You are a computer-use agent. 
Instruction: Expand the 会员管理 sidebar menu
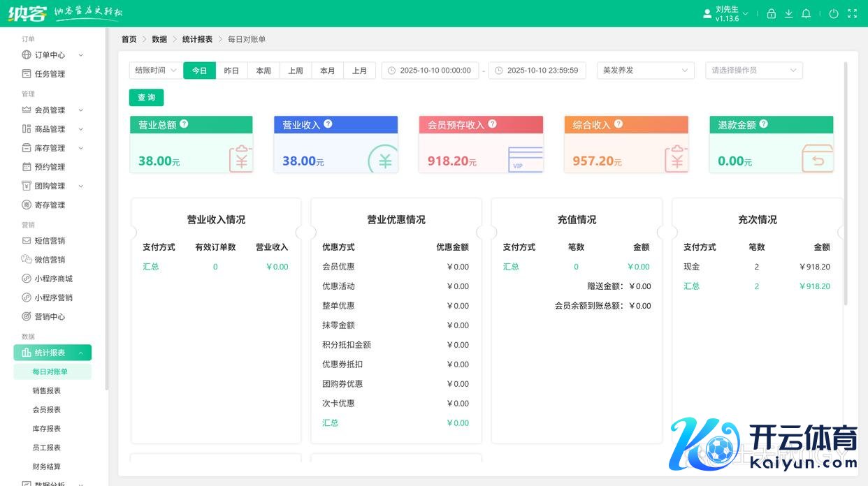coord(52,110)
